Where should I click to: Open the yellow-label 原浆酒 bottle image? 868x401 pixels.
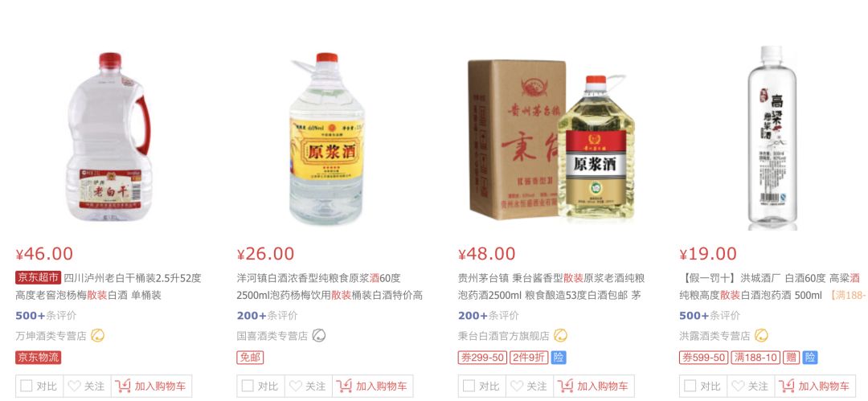click(x=327, y=138)
